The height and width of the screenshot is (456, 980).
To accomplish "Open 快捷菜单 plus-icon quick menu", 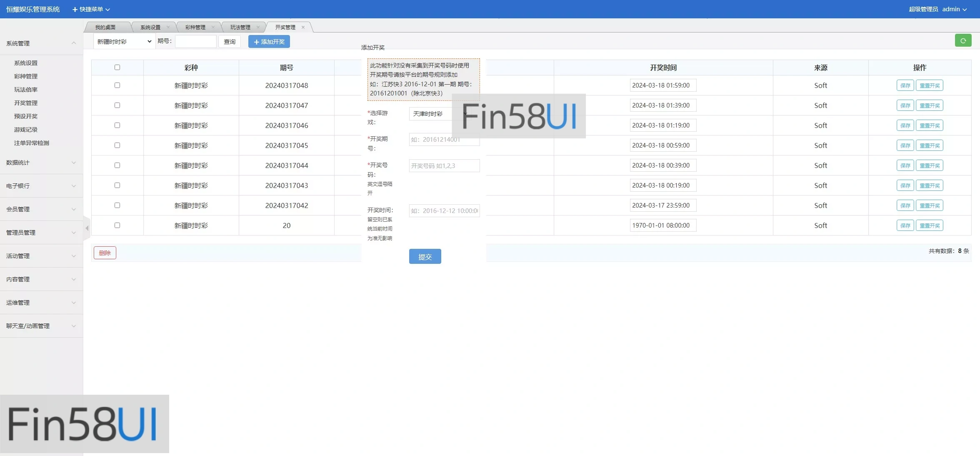I will tap(91, 9).
